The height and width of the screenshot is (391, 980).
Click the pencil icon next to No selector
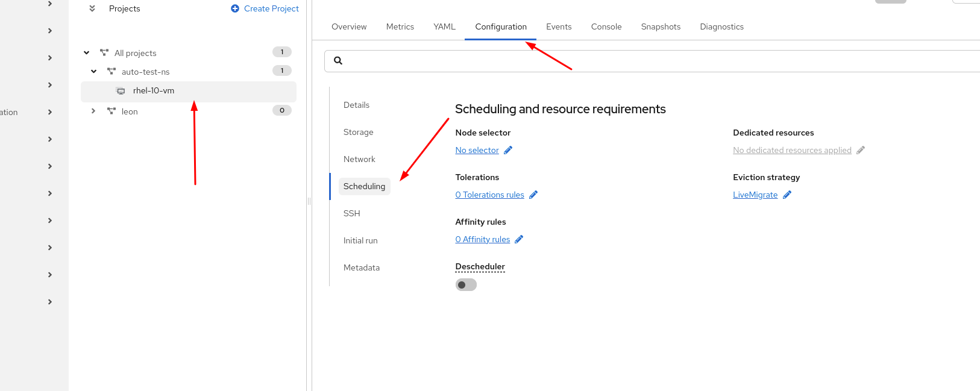508,150
